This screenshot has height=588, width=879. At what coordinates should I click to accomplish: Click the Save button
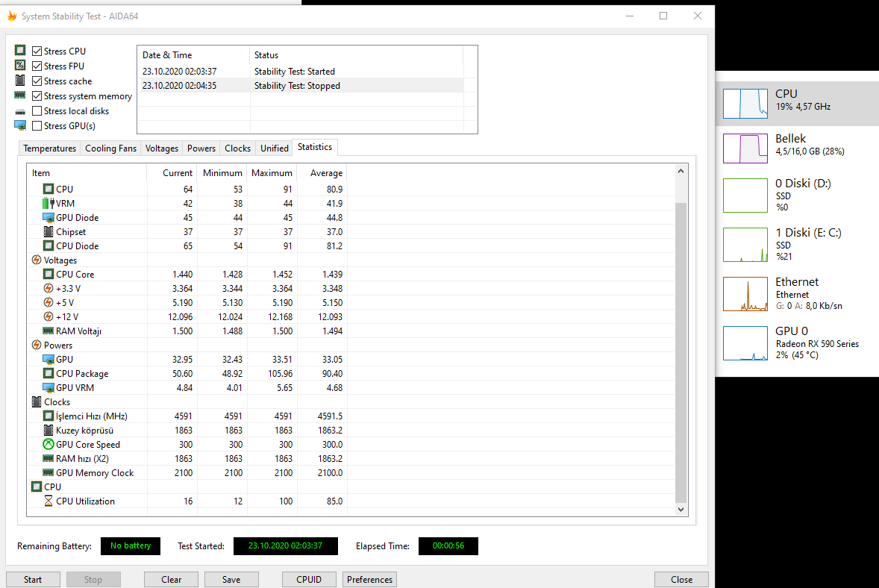231,580
